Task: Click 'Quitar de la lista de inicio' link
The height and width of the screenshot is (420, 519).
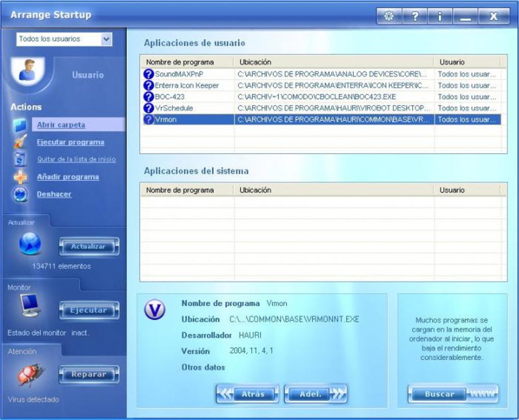Action: click(76, 159)
